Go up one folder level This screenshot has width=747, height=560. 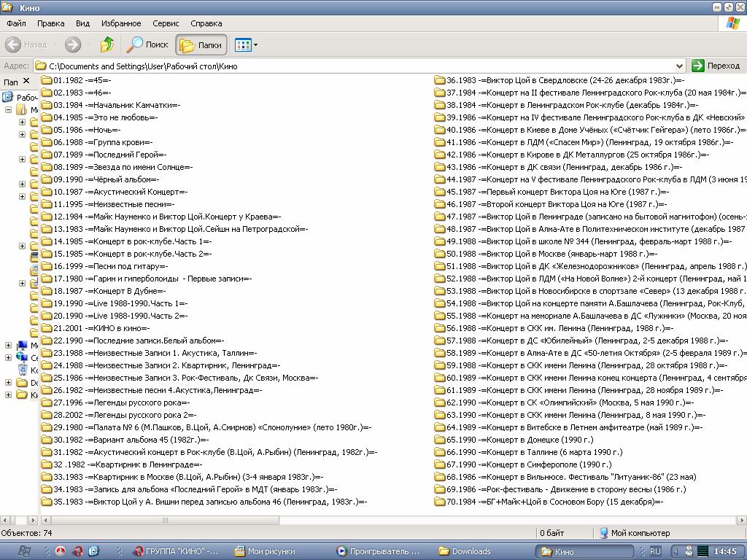pyautogui.click(x=107, y=45)
